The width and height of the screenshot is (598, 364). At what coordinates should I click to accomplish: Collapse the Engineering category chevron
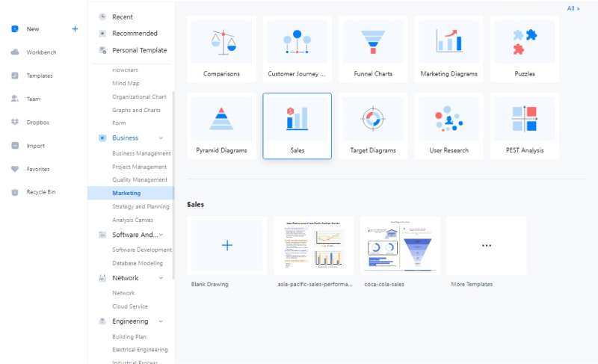coord(161,321)
